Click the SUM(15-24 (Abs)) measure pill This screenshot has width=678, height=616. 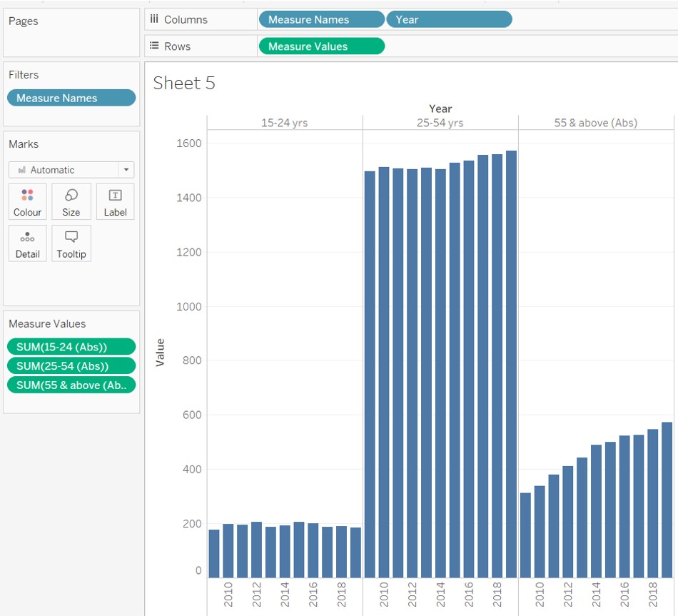click(x=71, y=346)
